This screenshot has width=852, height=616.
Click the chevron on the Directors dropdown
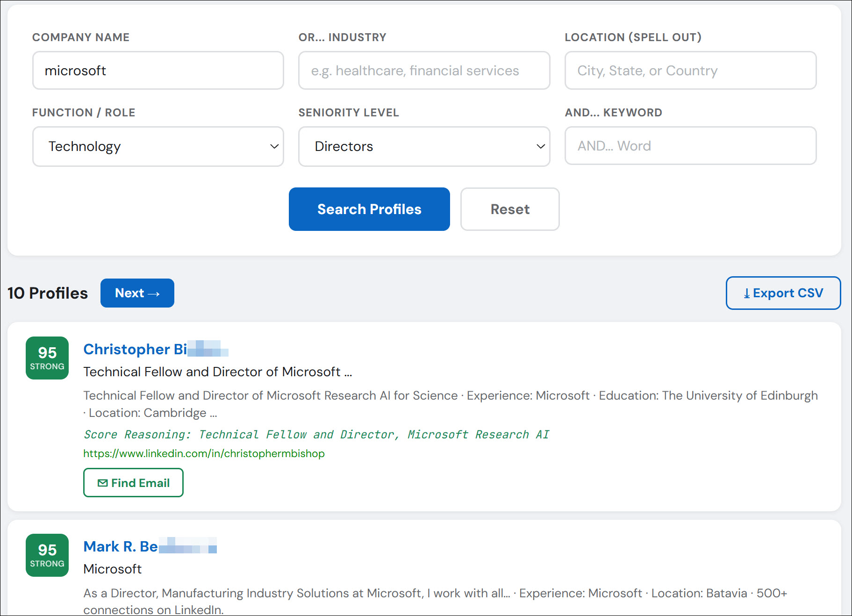click(x=541, y=146)
